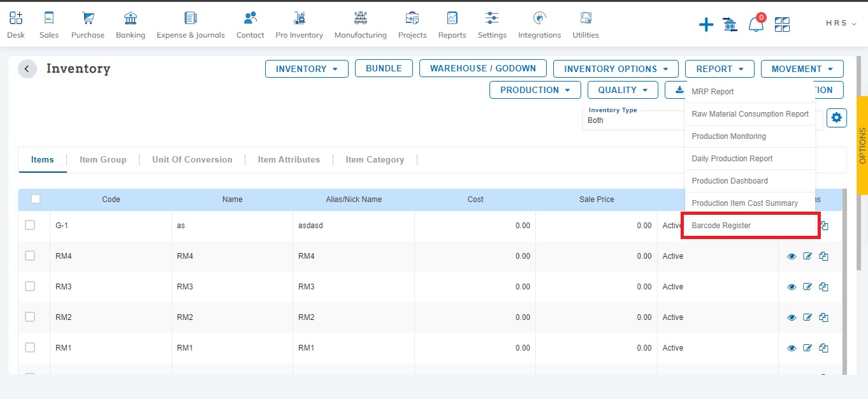Image resolution: width=868 pixels, height=399 pixels.
Task: Open the Item Category tab
Action: (375, 159)
